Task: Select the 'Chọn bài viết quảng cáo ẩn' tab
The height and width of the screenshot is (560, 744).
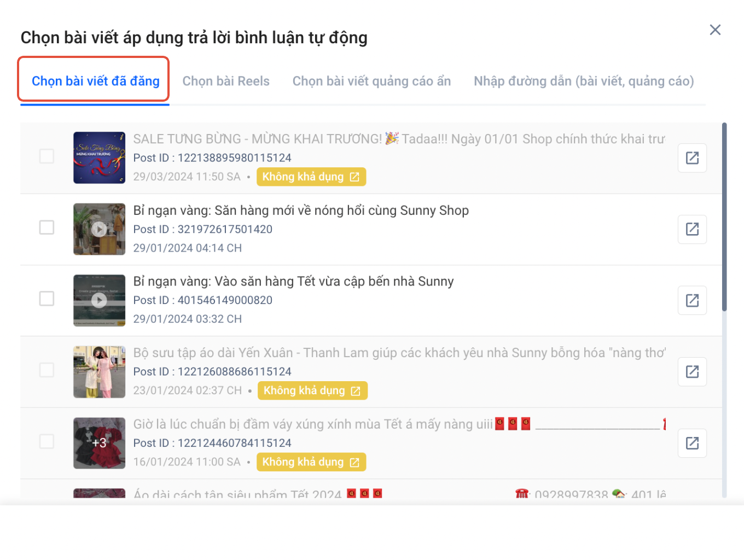Action: (371, 81)
